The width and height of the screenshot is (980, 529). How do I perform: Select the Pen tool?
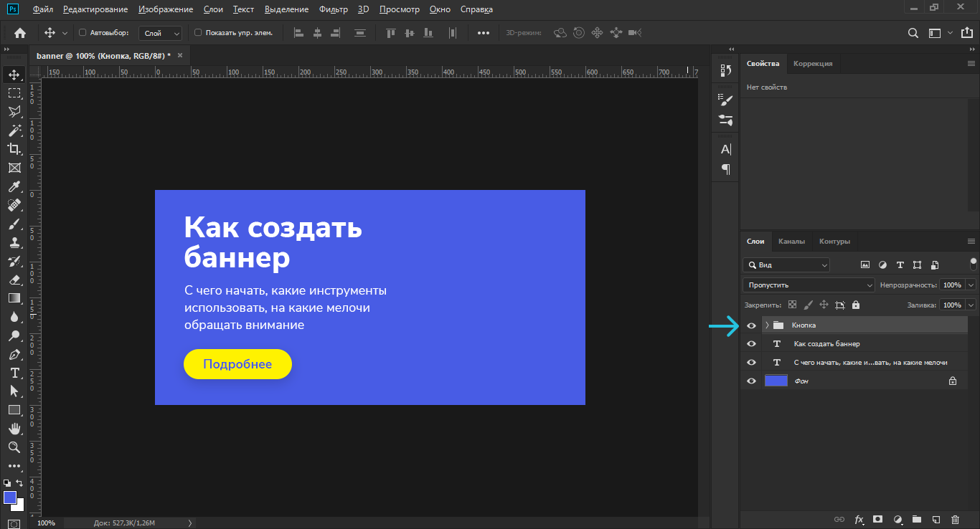(x=14, y=354)
